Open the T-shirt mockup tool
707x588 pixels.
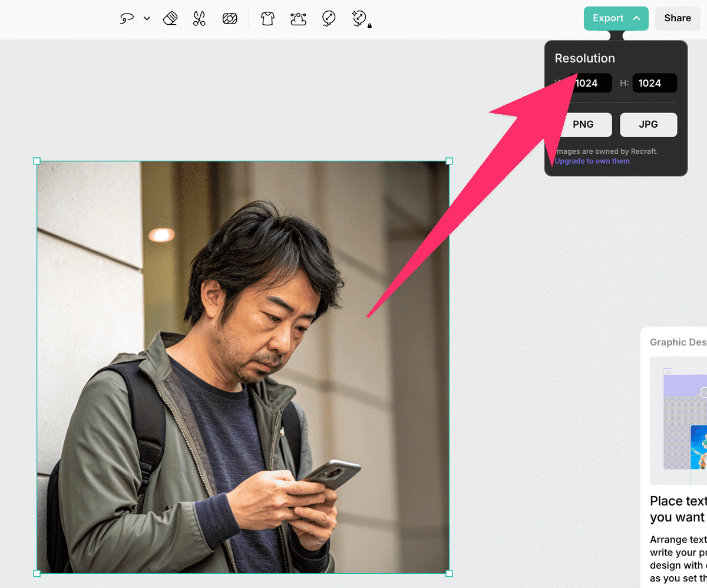point(267,19)
